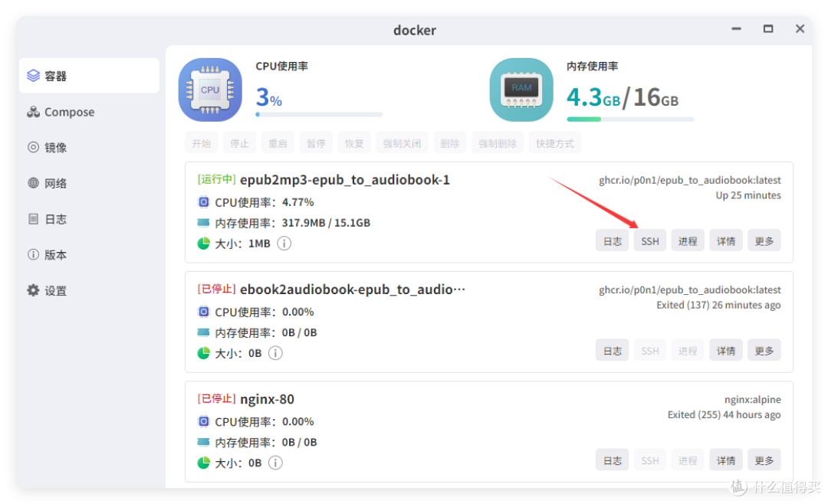Click CPU chip icon in nginx-80 row
Image resolution: width=828 pixels, height=504 pixels.
pos(203,422)
